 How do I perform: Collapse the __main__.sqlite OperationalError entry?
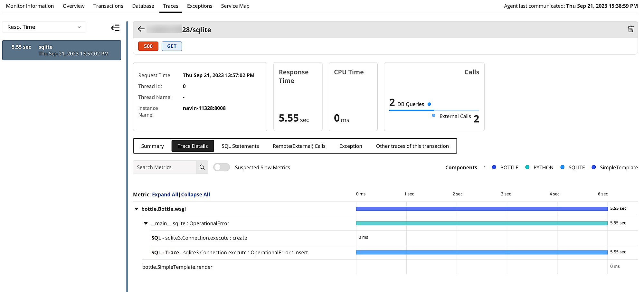click(146, 223)
